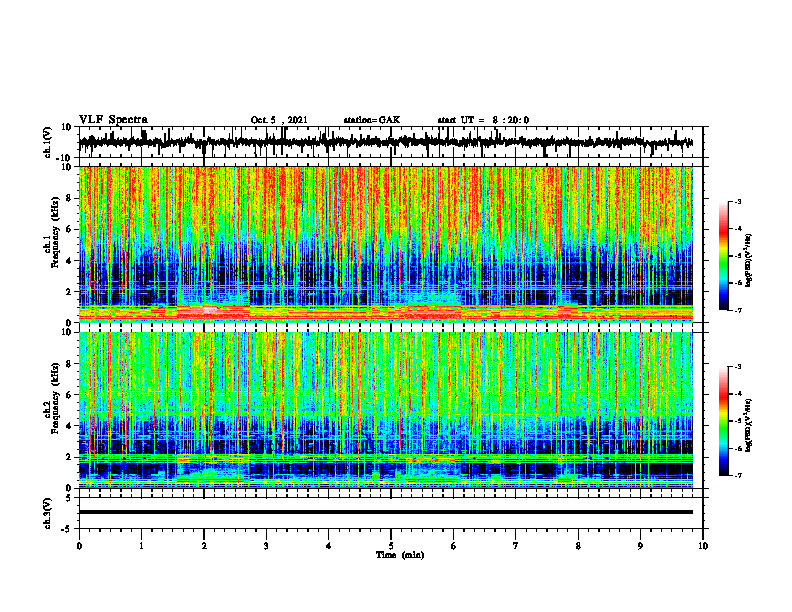Click the ch.2 spectrogram color scale bar

point(723,421)
